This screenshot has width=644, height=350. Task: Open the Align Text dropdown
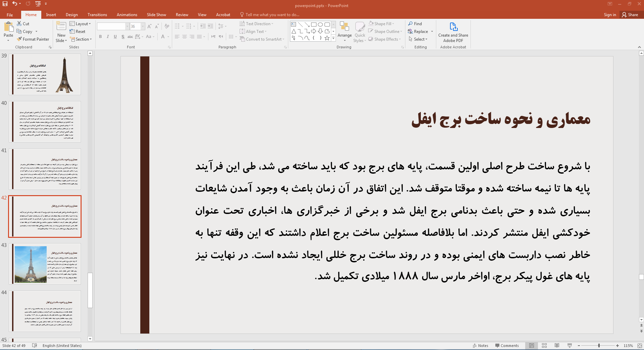(x=253, y=31)
